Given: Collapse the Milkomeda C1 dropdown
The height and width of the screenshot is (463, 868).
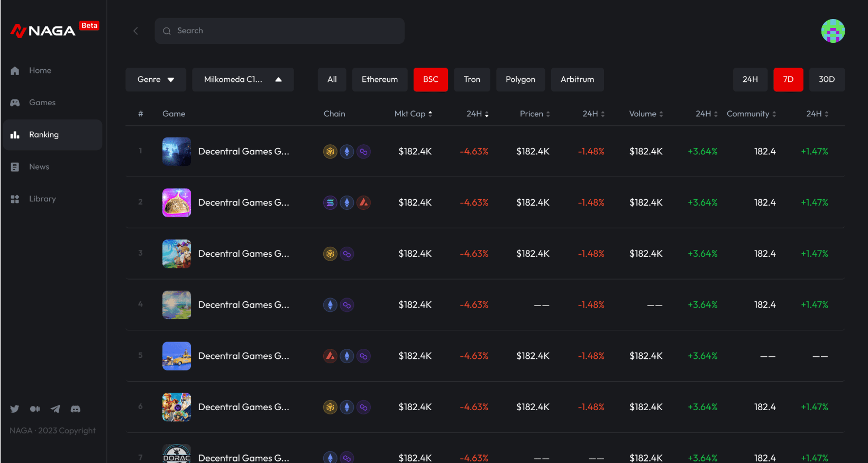Looking at the screenshot, I should pos(243,80).
